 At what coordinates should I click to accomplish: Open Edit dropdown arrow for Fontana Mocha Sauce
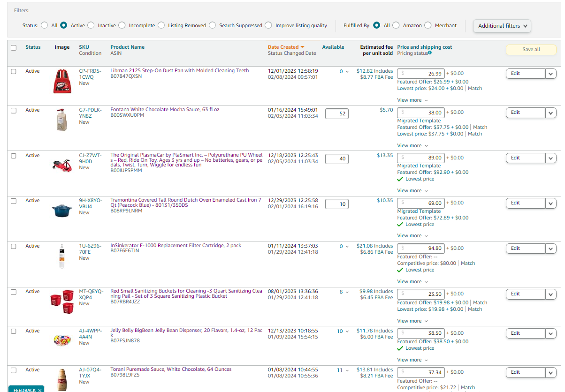551,113
